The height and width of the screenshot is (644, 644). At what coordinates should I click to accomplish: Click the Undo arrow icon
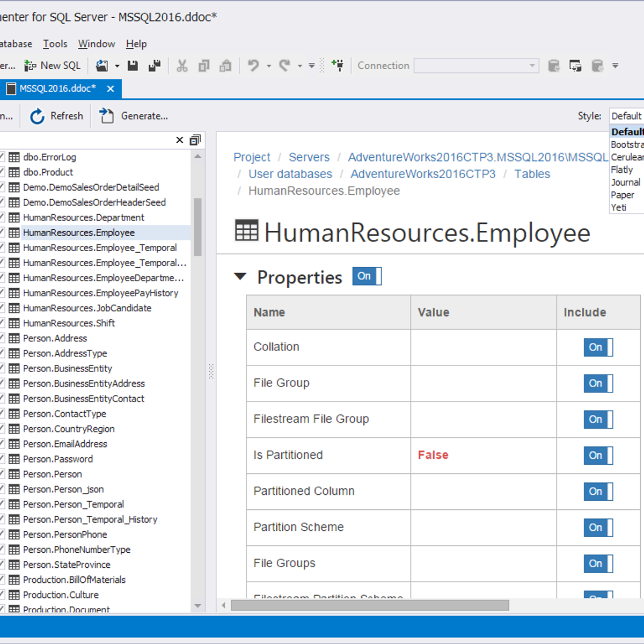253,65
